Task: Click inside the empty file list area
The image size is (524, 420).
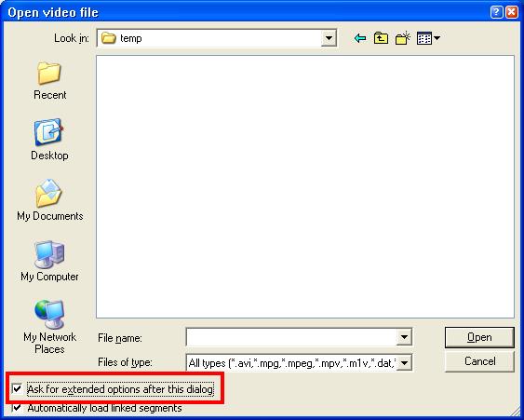Action: [x=304, y=186]
